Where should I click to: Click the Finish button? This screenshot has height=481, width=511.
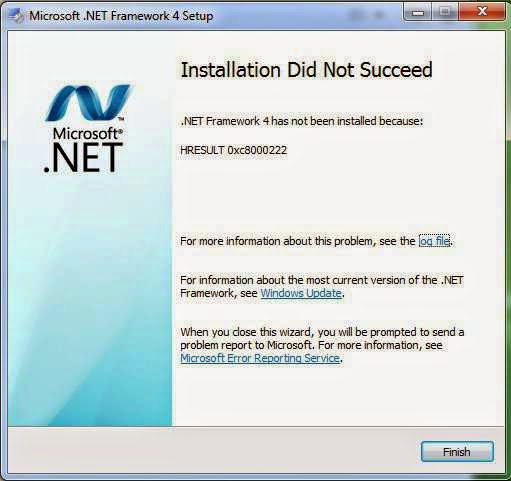pyautogui.click(x=457, y=452)
